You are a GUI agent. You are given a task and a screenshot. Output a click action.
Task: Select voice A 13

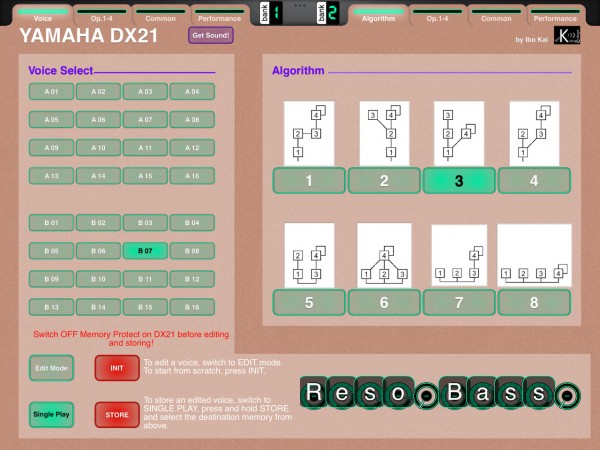point(51,176)
